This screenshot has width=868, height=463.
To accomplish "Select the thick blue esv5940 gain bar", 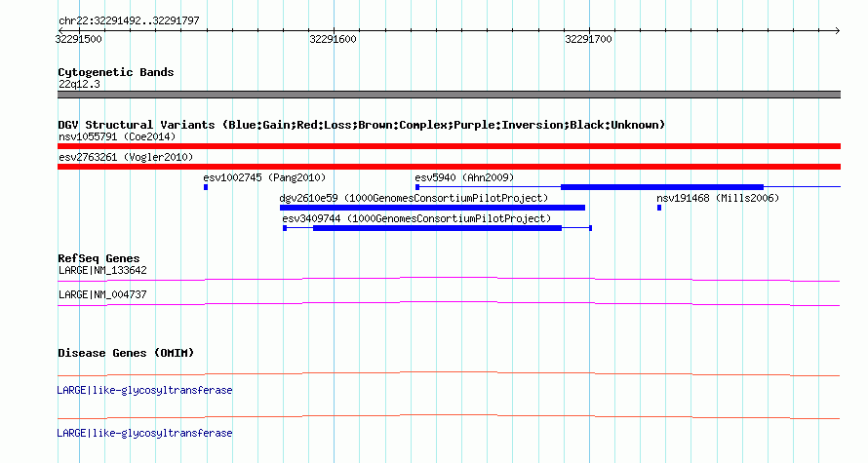I will pos(662,187).
